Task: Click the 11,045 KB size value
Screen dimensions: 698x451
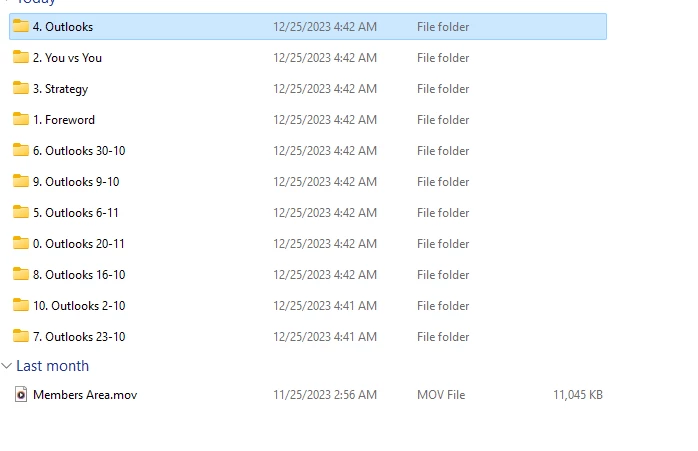Action: coord(577,395)
